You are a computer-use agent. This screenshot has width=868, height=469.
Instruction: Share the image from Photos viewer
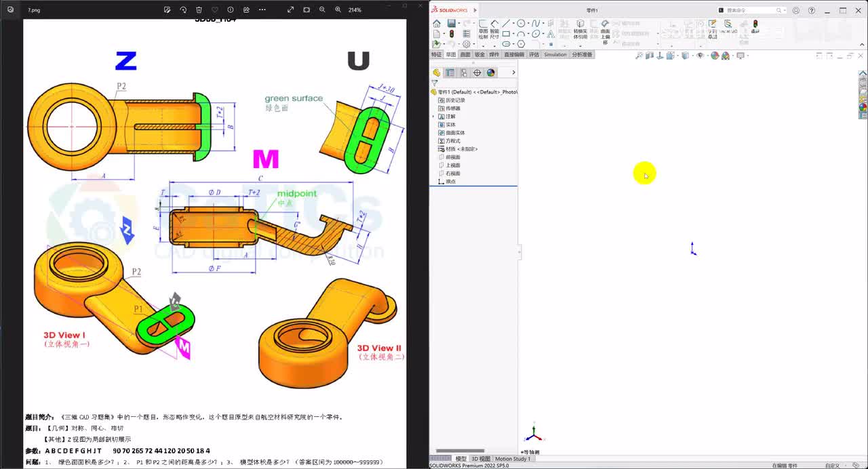[246, 9]
